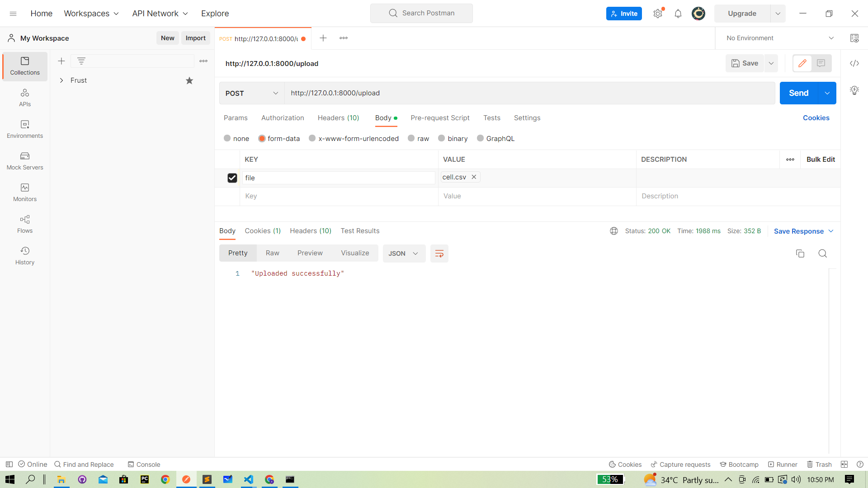The width and height of the screenshot is (868, 488).
Task: Open the Test Results response tab
Action: tap(360, 231)
